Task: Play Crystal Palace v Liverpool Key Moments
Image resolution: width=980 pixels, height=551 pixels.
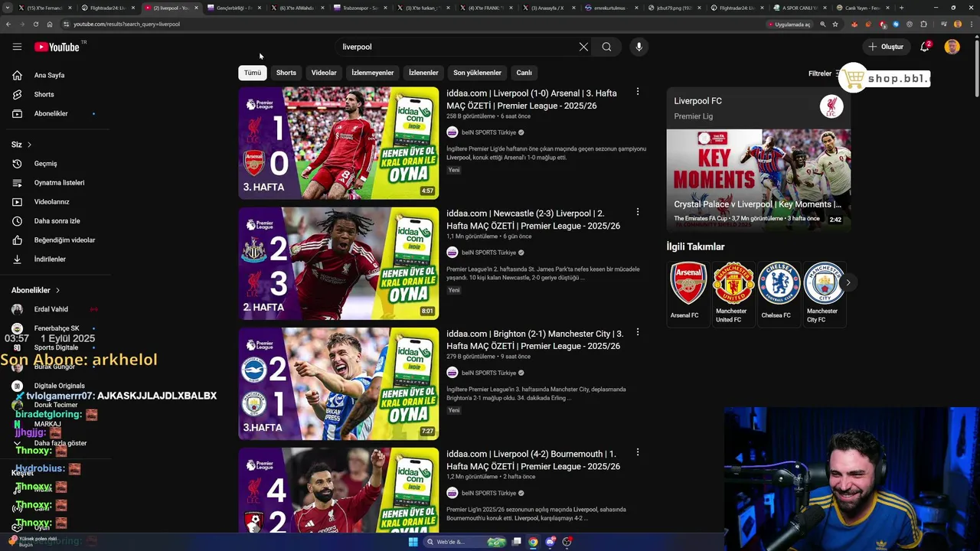Action: coord(758,179)
